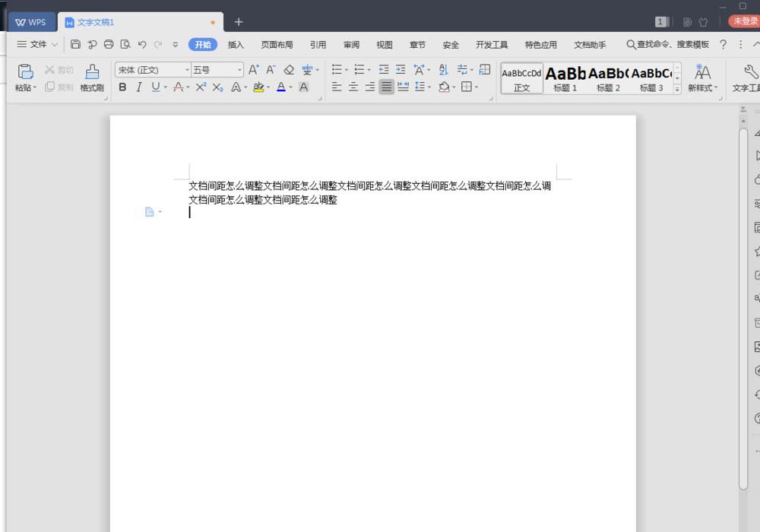Click the text highlight color button
This screenshot has height=532, width=760.
[258, 87]
